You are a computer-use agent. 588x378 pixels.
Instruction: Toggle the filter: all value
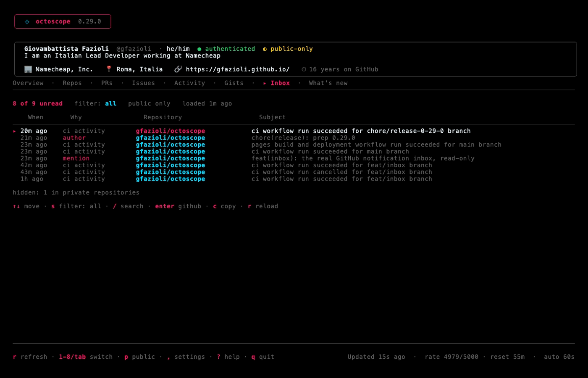point(110,104)
